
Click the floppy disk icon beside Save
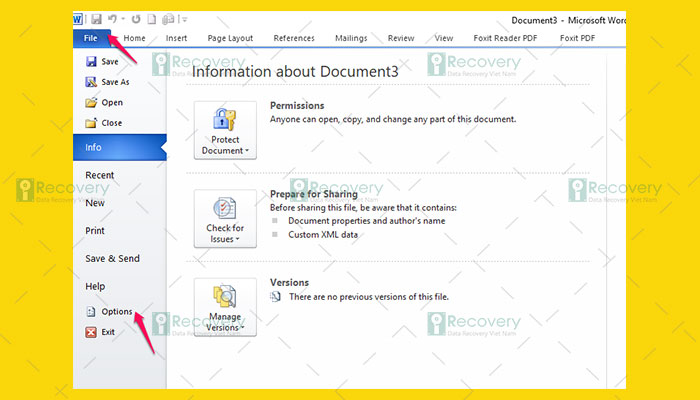point(91,62)
